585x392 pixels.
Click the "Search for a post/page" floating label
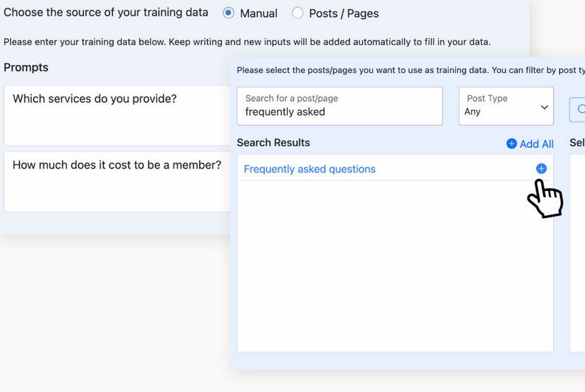pyautogui.click(x=291, y=99)
